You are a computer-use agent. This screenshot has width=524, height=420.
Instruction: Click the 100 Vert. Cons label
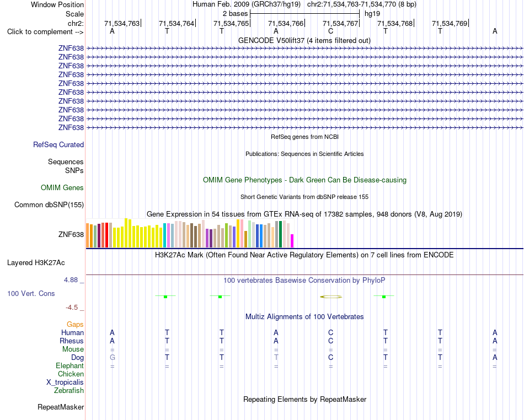click(31, 293)
